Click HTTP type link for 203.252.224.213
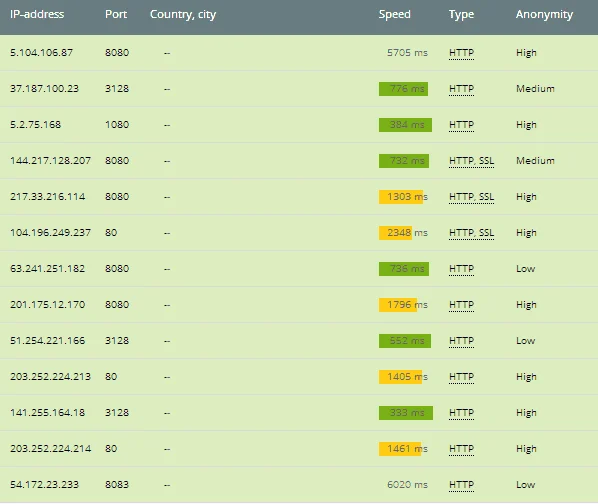The height and width of the screenshot is (504, 598). pyautogui.click(x=461, y=377)
